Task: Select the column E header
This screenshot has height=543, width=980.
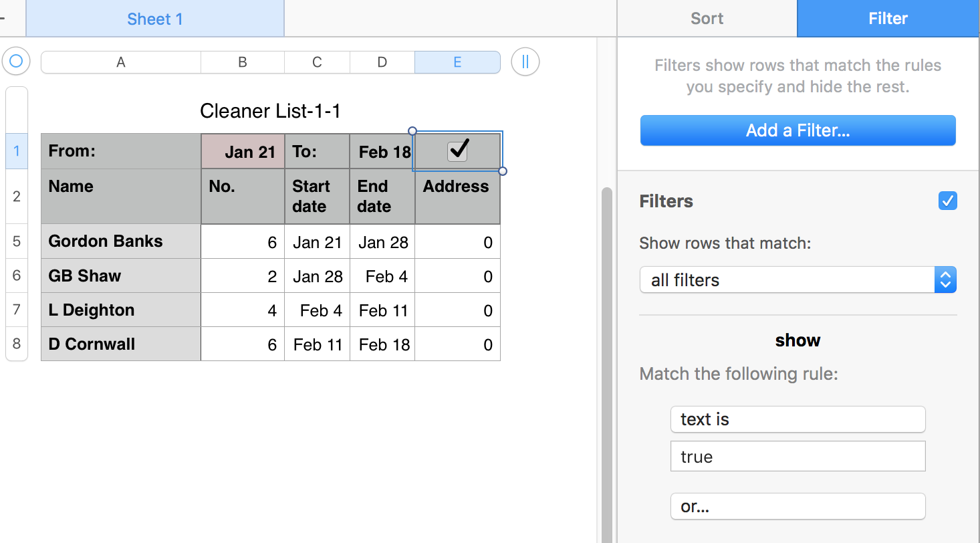Action: (x=457, y=62)
